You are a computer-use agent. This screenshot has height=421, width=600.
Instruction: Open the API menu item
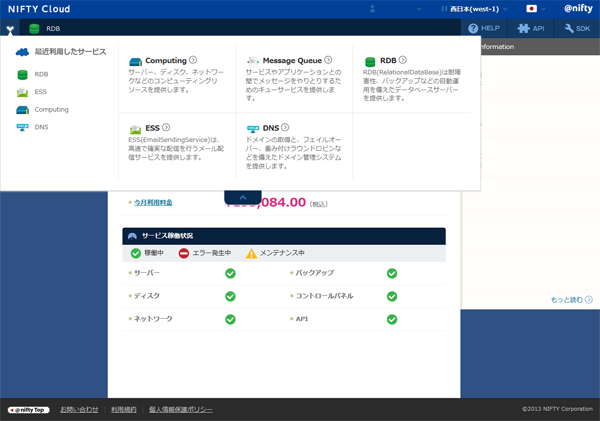pos(532,29)
